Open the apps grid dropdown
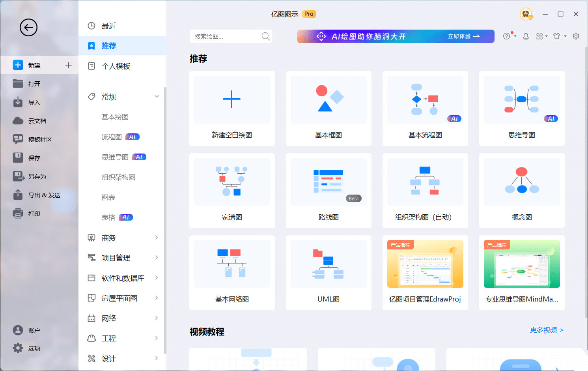588x371 pixels. (541, 36)
